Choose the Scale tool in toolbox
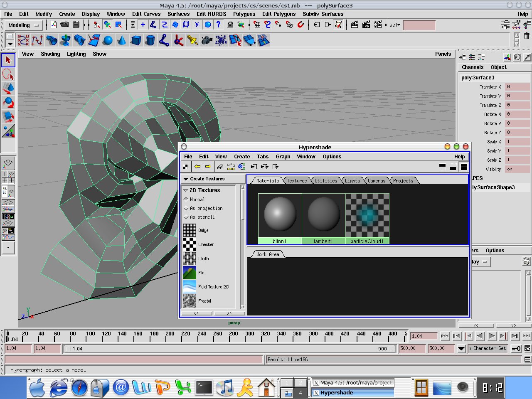Viewport: 532px width, 399px height. [8, 117]
